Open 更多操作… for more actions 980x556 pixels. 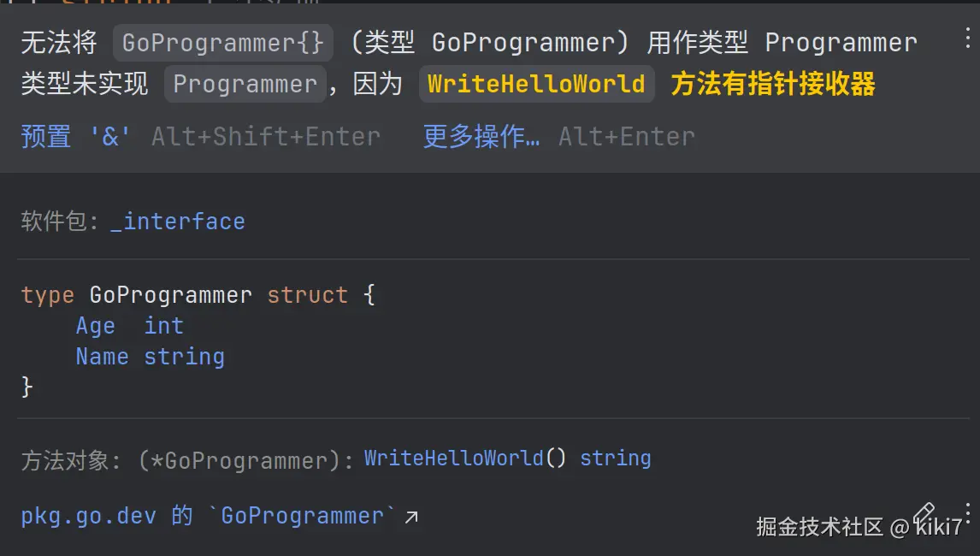click(481, 136)
